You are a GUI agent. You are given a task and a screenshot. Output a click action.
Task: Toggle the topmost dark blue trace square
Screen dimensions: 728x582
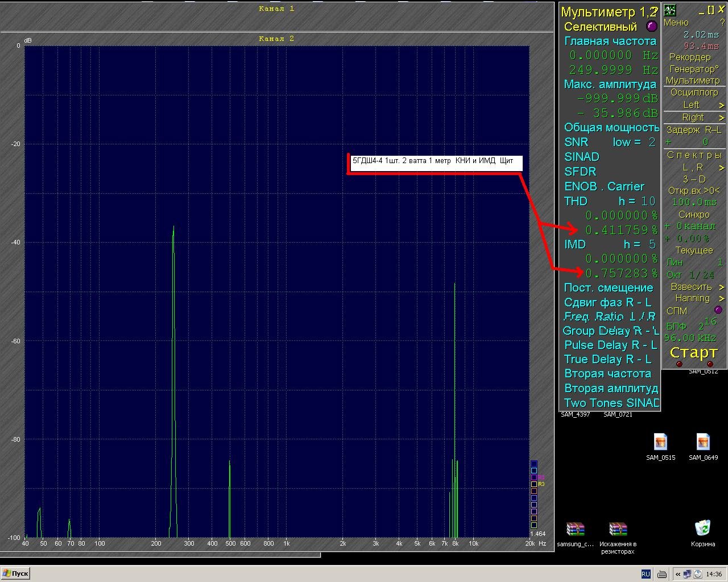[534, 464]
